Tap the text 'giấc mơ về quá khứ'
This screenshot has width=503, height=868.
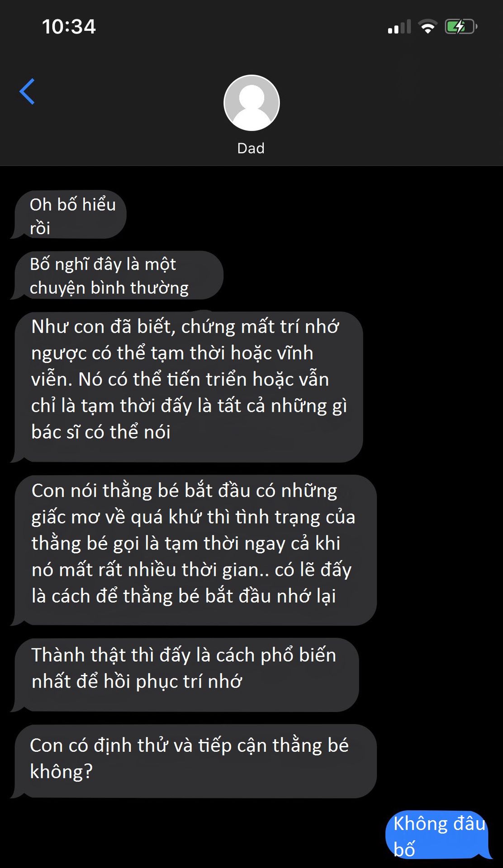(x=116, y=517)
